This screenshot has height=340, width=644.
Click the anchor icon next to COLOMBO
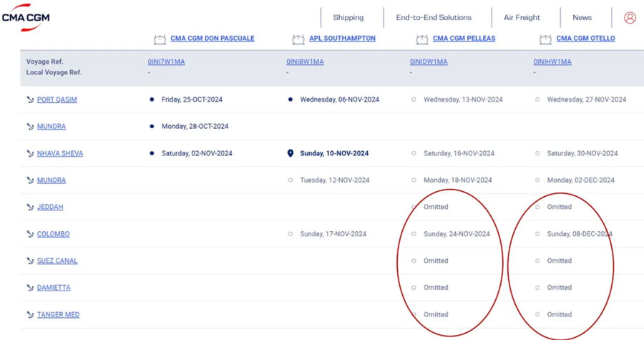point(30,233)
